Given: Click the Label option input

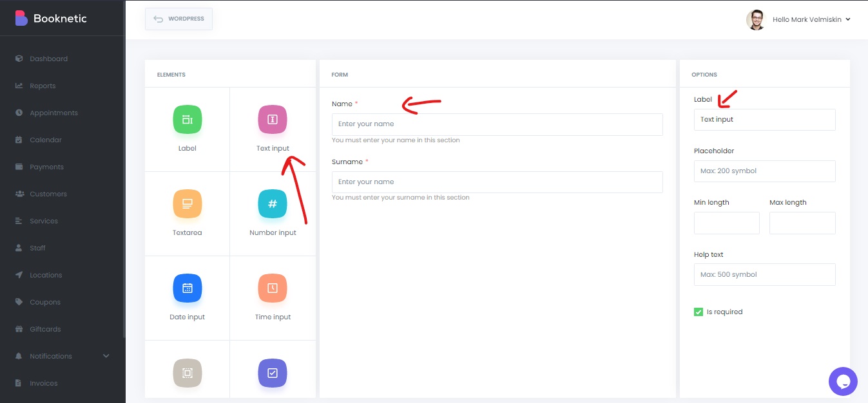Looking at the screenshot, I should [764, 120].
